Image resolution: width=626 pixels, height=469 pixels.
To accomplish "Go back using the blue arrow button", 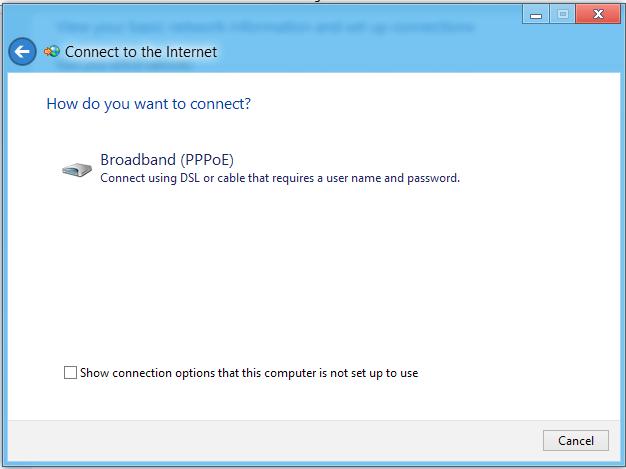I will click(x=22, y=51).
